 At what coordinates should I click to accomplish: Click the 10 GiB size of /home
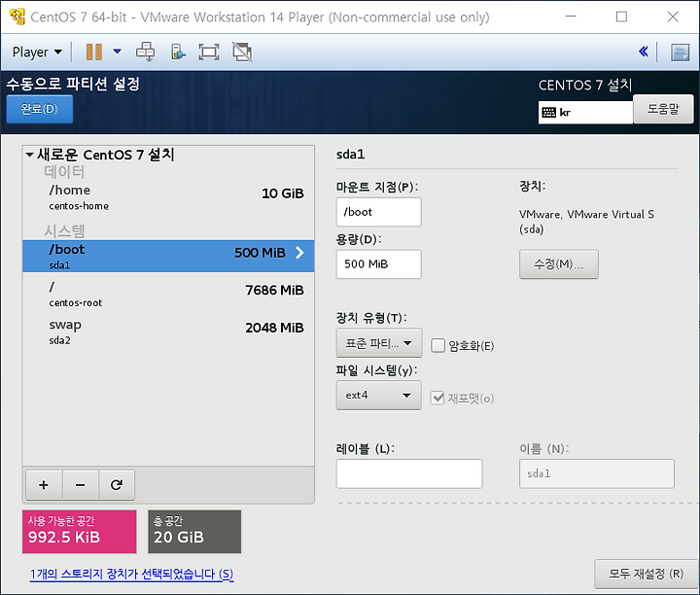283,193
